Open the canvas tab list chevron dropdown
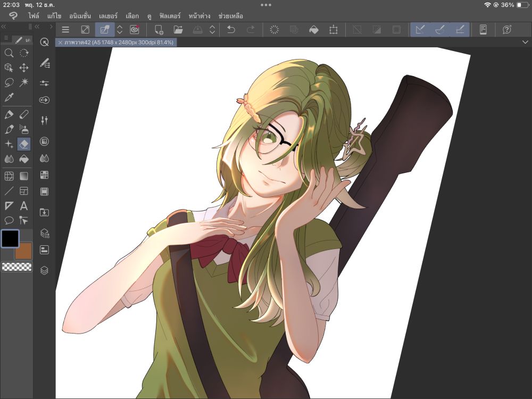Screen dimensions: 532x399 (525, 42)
